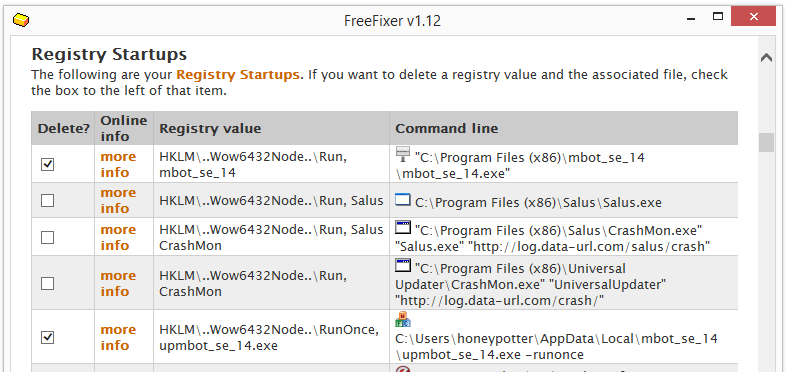The image size is (788, 372).
Task: Open more info link for Salus.exe row
Action: (118, 201)
